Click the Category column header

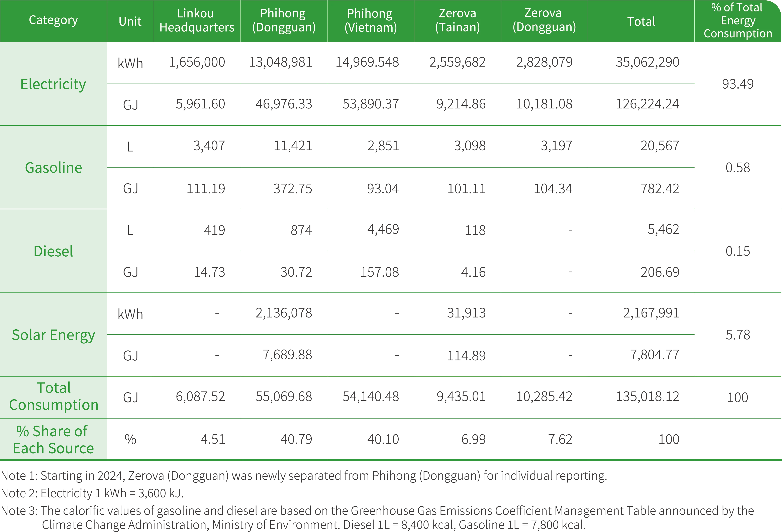[x=53, y=20]
